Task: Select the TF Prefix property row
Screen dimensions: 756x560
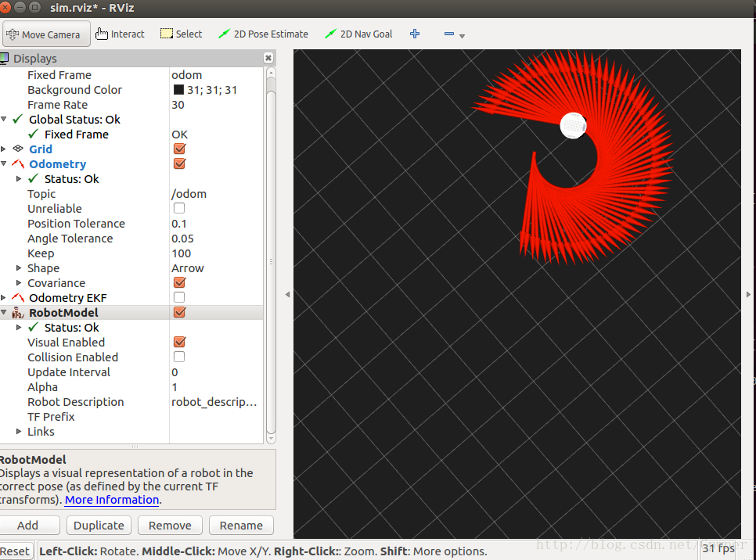Action: [x=131, y=416]
